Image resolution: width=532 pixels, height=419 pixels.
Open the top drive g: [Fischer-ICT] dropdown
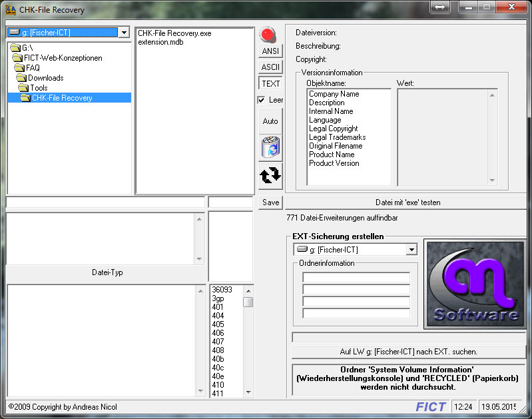(x=125, y=32)
